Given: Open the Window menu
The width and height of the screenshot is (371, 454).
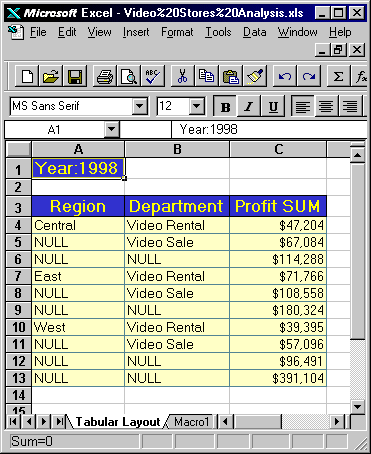Looking at the screenshot, I should point(297,32).
